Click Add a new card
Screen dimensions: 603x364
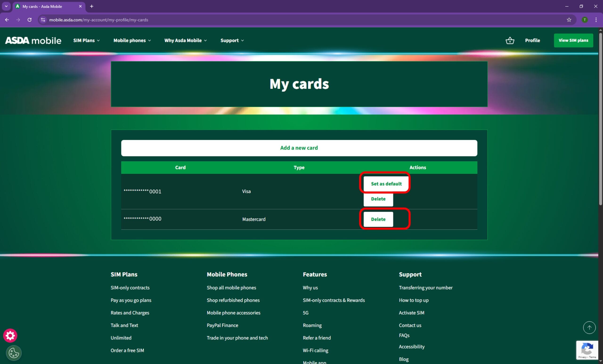[x=299, y=148]
